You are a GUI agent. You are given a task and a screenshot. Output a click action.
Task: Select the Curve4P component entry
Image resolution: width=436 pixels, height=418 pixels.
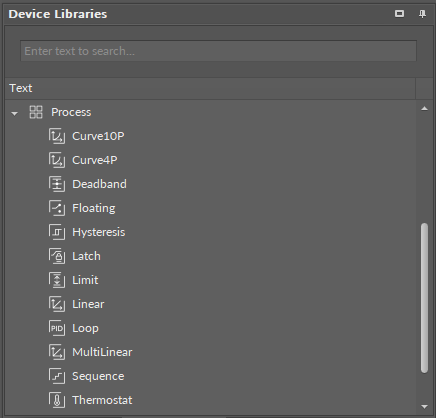point(95,160)
